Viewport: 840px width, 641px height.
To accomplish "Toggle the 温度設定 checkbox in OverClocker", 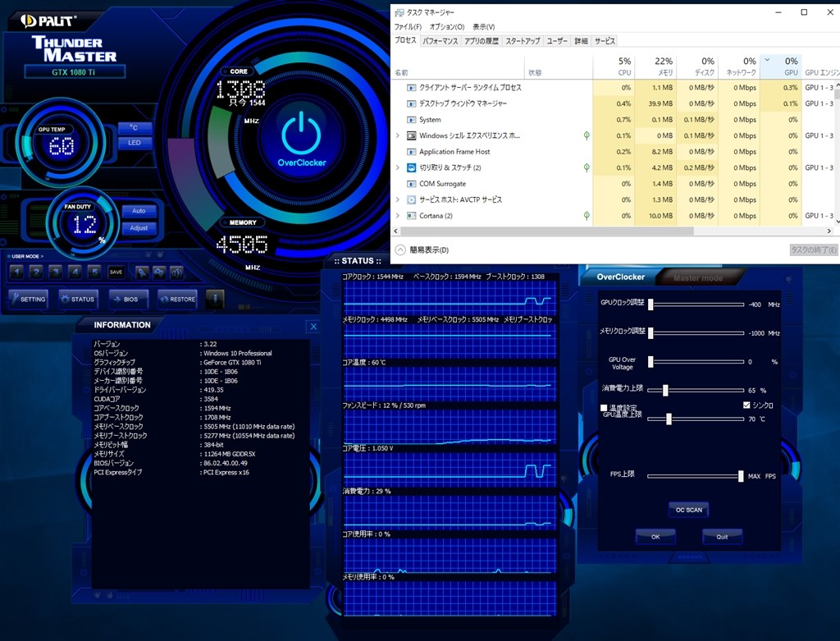I will coord(605,408).
